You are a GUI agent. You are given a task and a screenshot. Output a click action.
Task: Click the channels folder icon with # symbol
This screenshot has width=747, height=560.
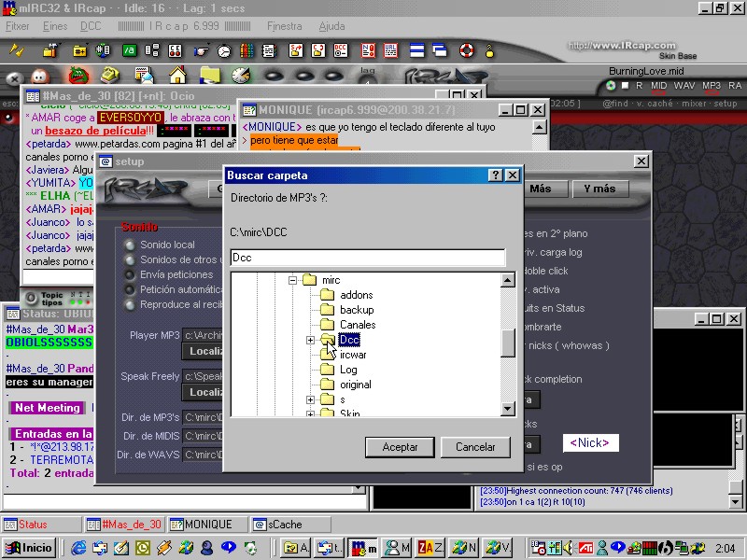[x=79, y=50]
